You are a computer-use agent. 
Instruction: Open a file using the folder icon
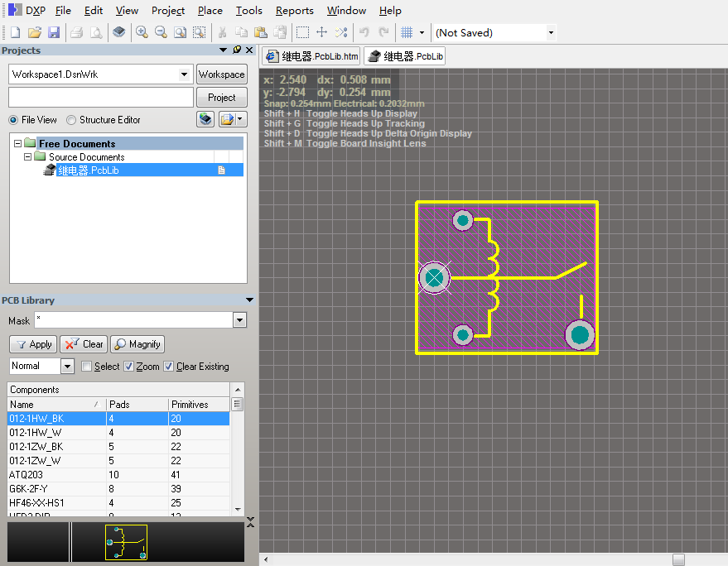pos(34,32)
